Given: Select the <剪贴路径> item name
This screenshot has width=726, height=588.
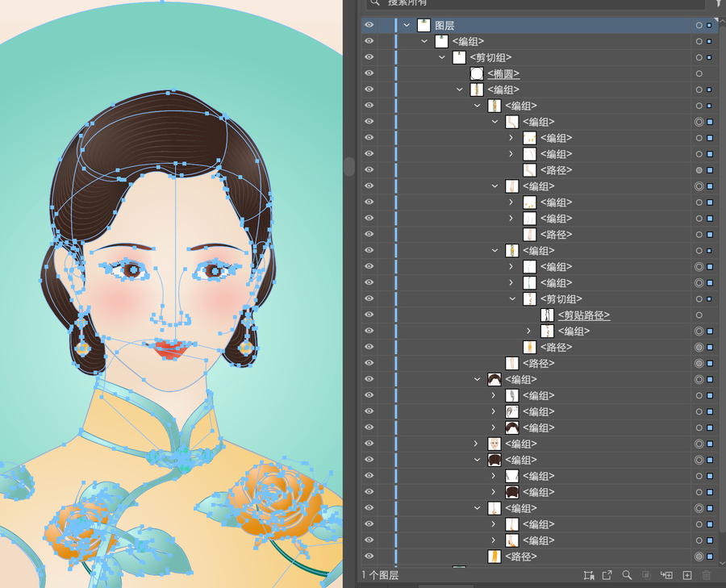Looking at the screenshot, I should coord(584,315).
